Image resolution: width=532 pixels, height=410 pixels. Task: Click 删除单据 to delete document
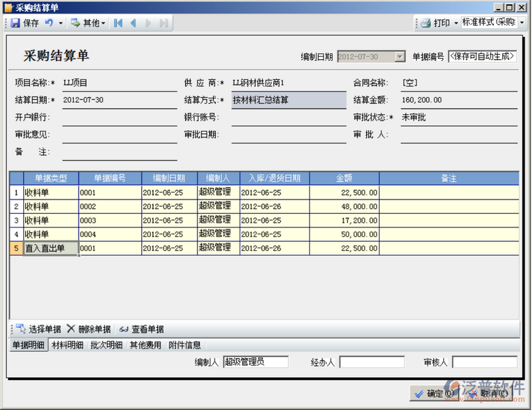click(89, 329)
